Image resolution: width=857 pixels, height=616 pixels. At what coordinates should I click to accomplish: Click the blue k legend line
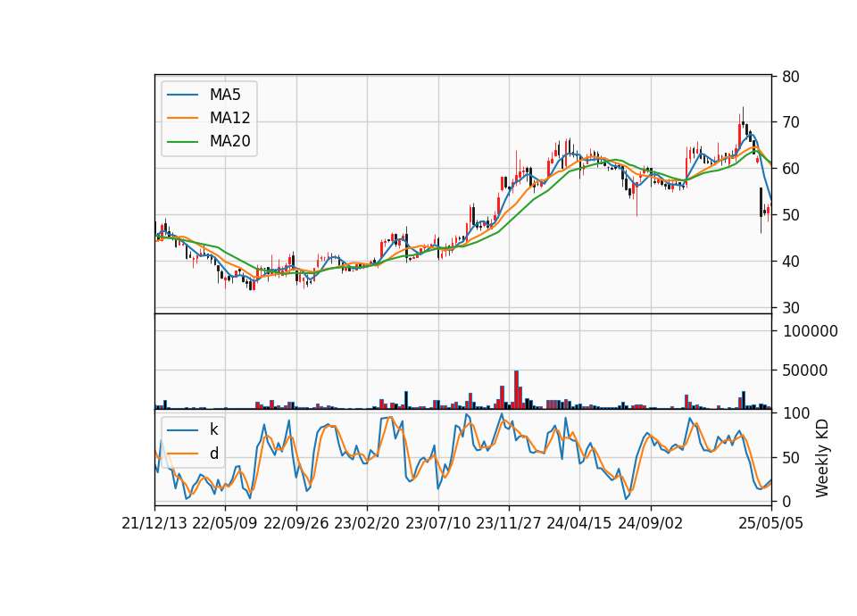(182, 430)
